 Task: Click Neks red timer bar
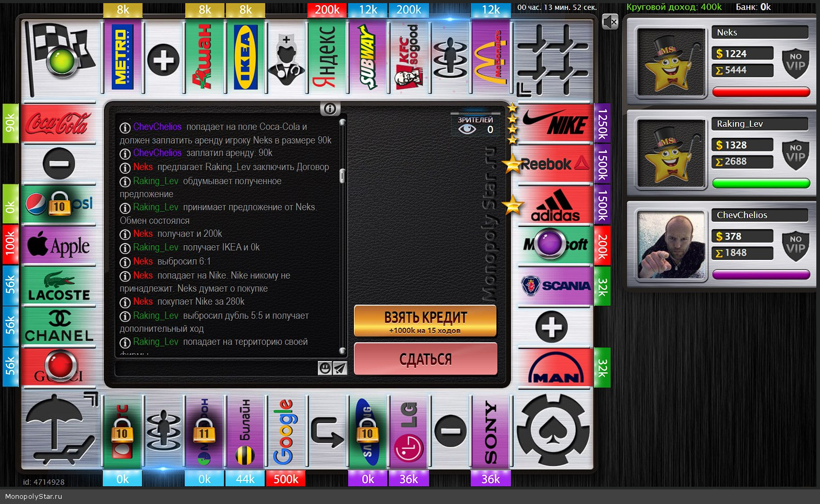[x=761, y=92]
